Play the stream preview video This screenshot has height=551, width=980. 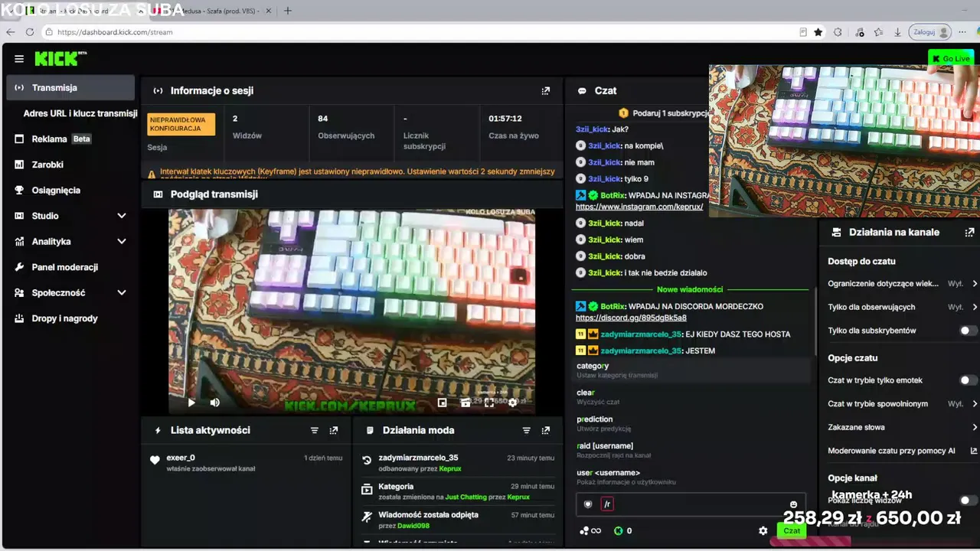[191, 403]
